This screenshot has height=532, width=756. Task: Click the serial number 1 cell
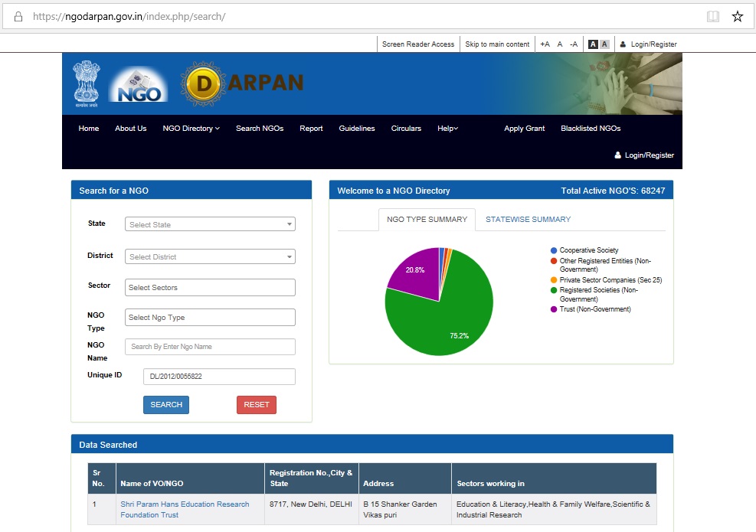102,509
